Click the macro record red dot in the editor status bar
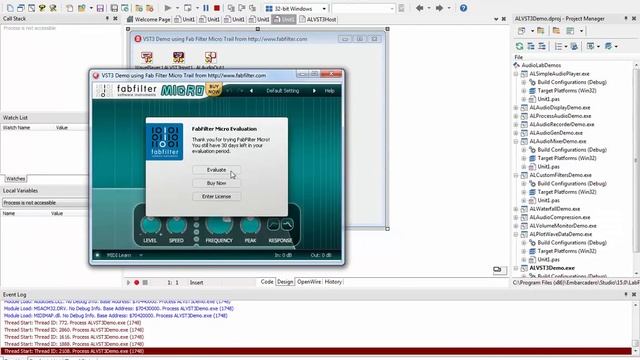Viewport: 640px width, 360px height. [x=137, y=282]
